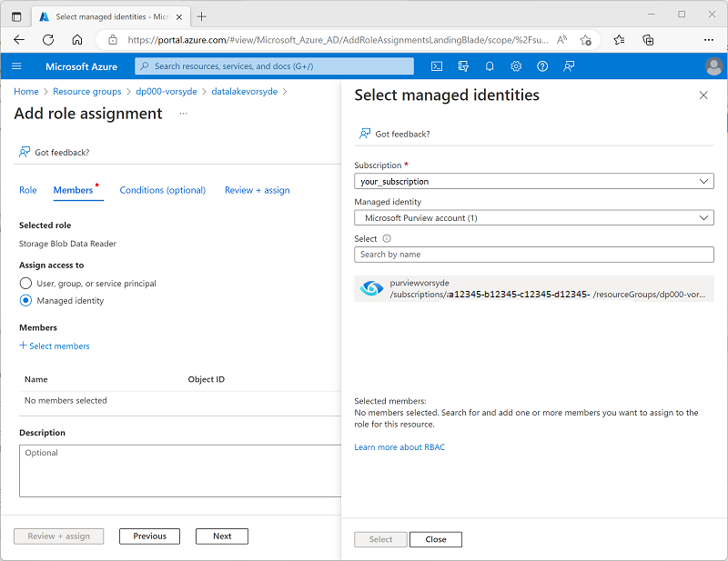
Task: Go to Resource groups breadcrumb
Action: (86, 92)
